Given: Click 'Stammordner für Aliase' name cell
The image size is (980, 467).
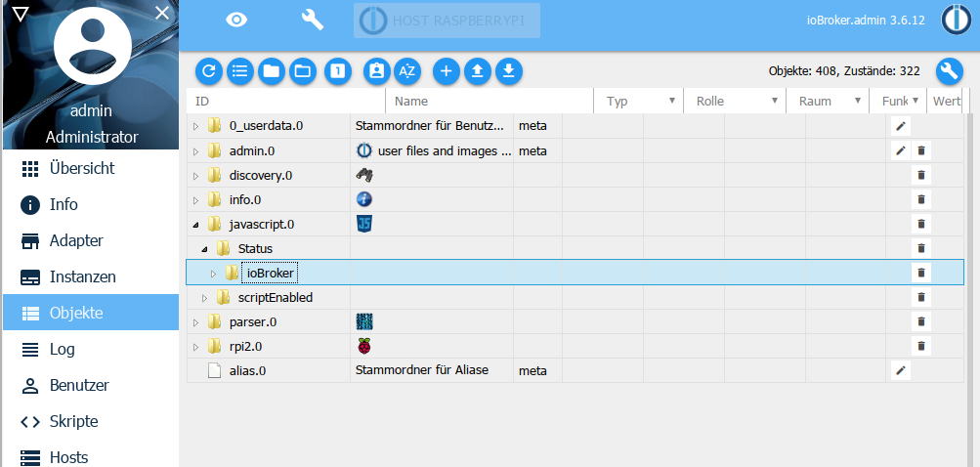Looking at the screenshot, I should [x=432, y=370].
